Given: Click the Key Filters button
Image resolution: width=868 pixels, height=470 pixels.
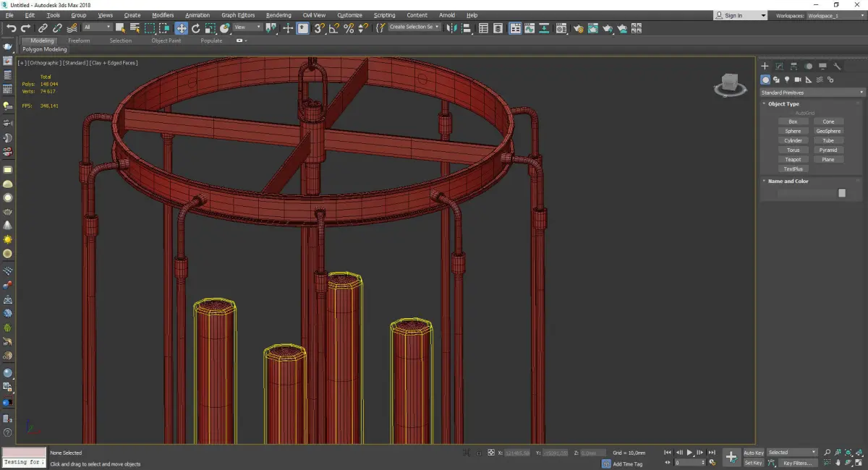Looking at the screenshot, I should click(x=796, y=463).
